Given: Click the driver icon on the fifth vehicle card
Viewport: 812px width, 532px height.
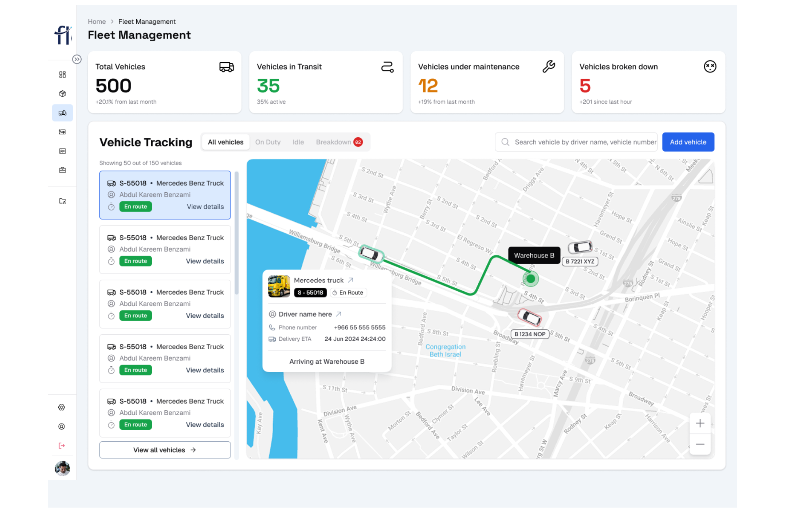Looking at the screenshot, I should tap(111, 413).
